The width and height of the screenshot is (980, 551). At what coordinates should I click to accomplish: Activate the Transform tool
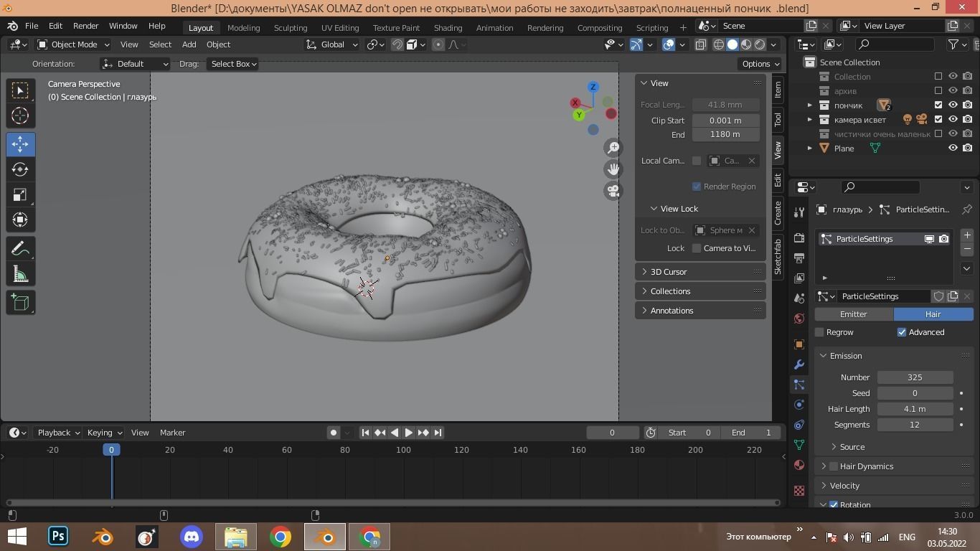[x=20, y=220]
